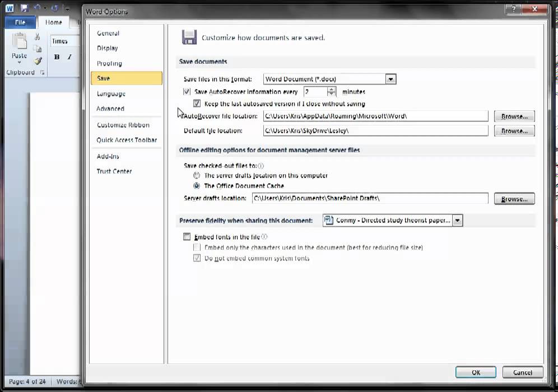558x392 pixels.
Task: Click OK to apply Word Options
Action: (x=476, y=372)
